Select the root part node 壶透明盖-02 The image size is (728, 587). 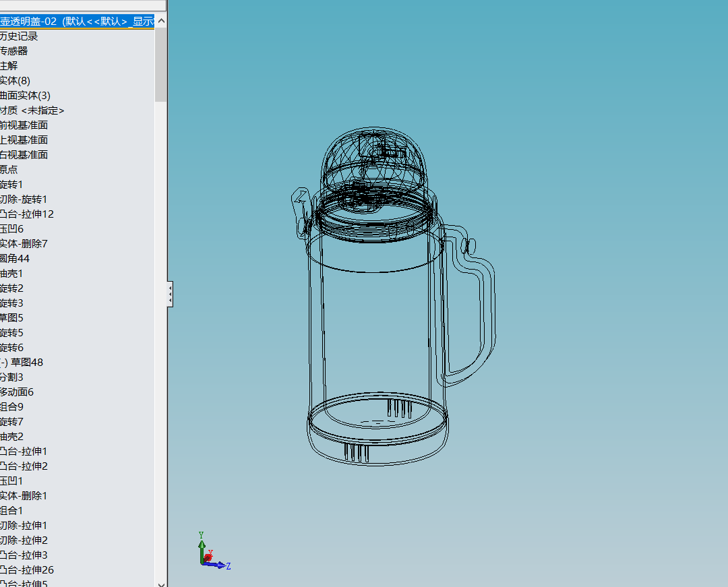pyautogui.click(x=77, y=22)
